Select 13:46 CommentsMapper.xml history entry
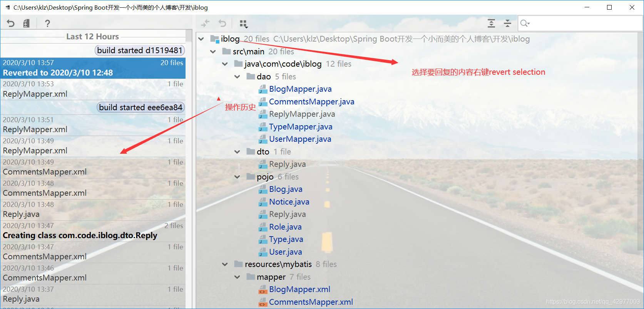Screen dimensions: 644x309 [x=93, y=274]
